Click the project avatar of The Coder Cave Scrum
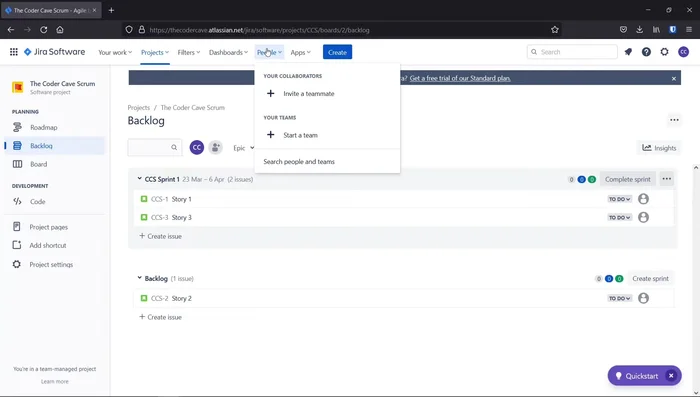Viewport: 700px width, 397px height. 17,87
